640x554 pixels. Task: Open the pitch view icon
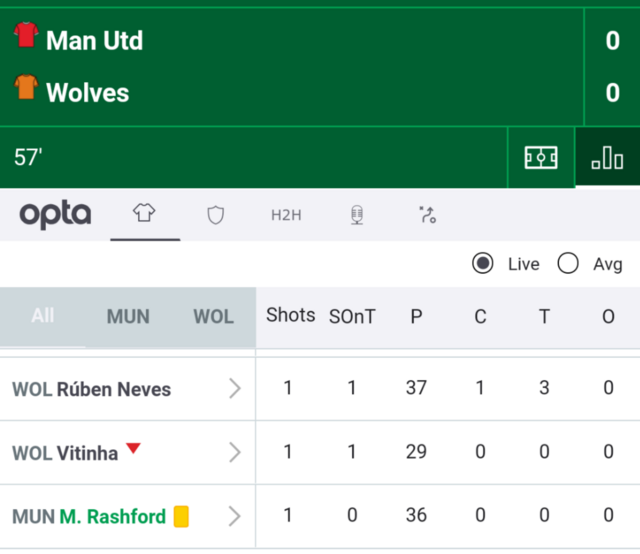541,158
